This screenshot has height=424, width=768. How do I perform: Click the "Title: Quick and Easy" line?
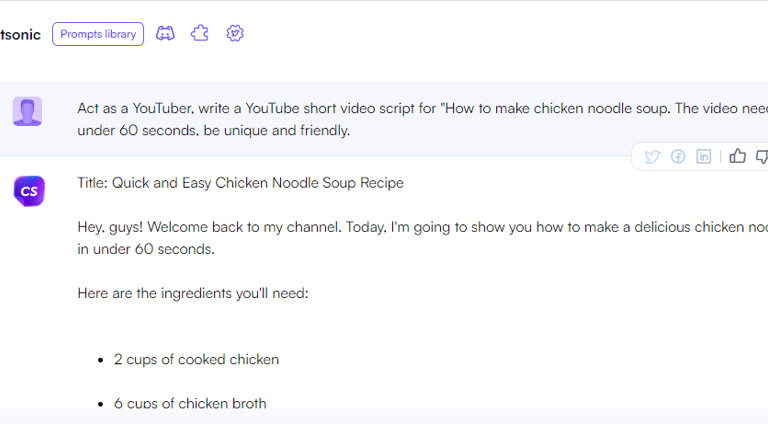click(240, 183)
